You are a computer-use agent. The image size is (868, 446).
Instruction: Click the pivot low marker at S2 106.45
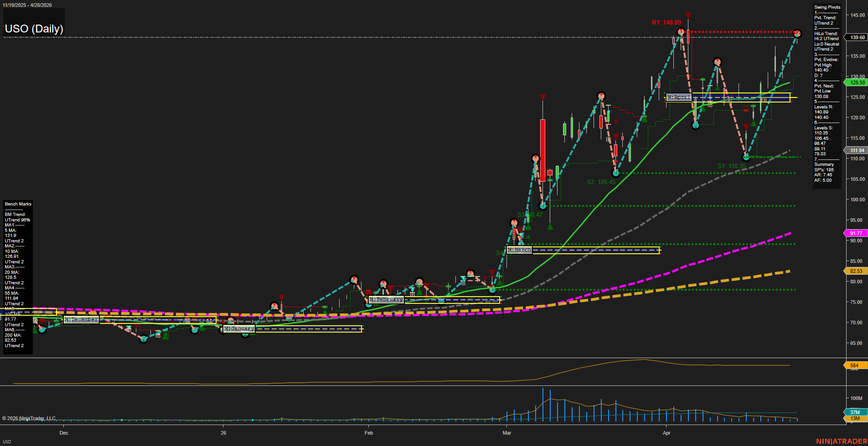[616, 173]
